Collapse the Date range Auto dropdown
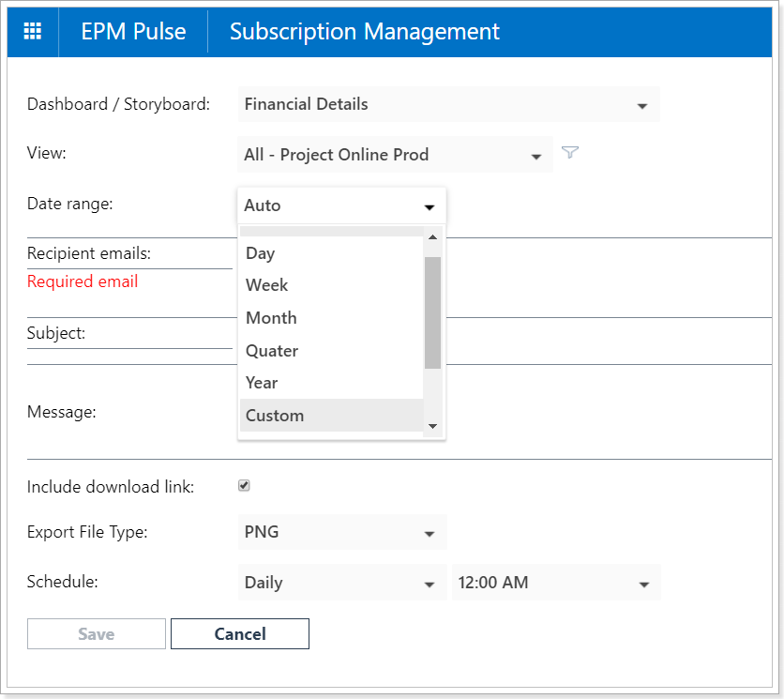The width and height of the screenshot is (784, 699). (342, 205)
